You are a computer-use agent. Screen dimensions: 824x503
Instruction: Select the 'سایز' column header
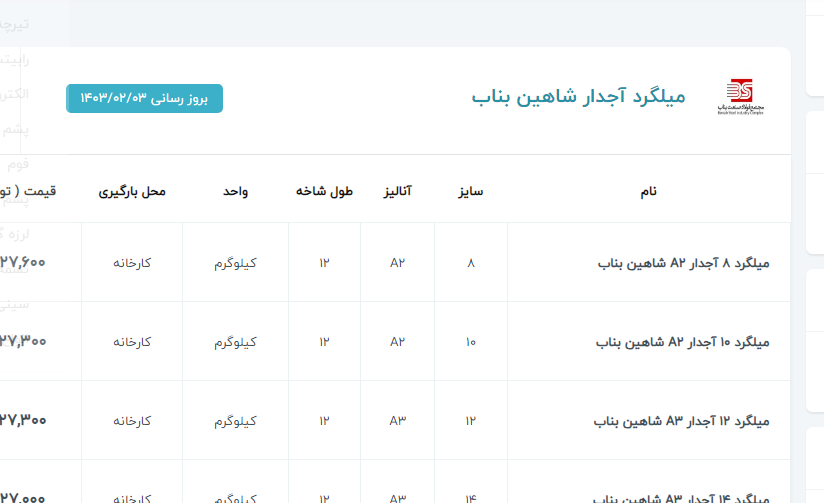point(471,190)
